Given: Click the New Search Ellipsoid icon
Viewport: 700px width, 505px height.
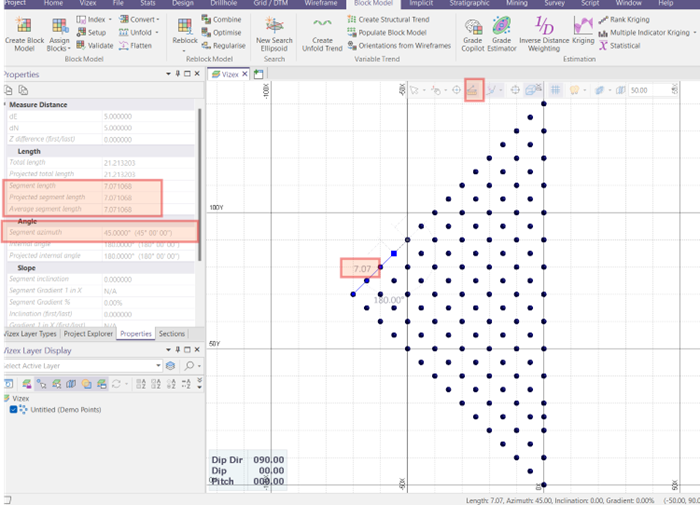Looking at the screenshot, I should click(x=275, y=25).
